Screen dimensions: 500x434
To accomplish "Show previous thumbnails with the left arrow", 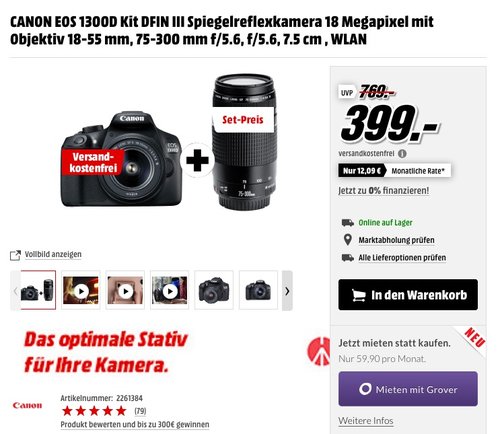I will 15,291.
